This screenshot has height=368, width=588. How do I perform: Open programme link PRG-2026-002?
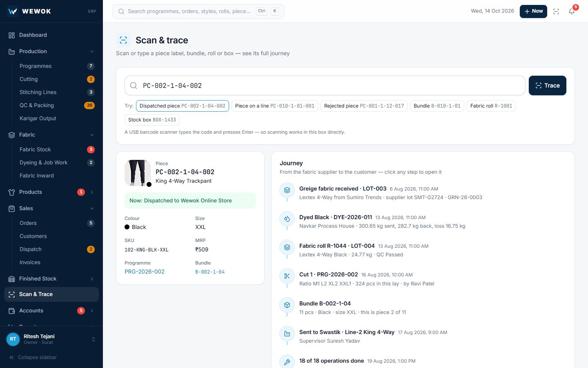(x=145, y=272)
